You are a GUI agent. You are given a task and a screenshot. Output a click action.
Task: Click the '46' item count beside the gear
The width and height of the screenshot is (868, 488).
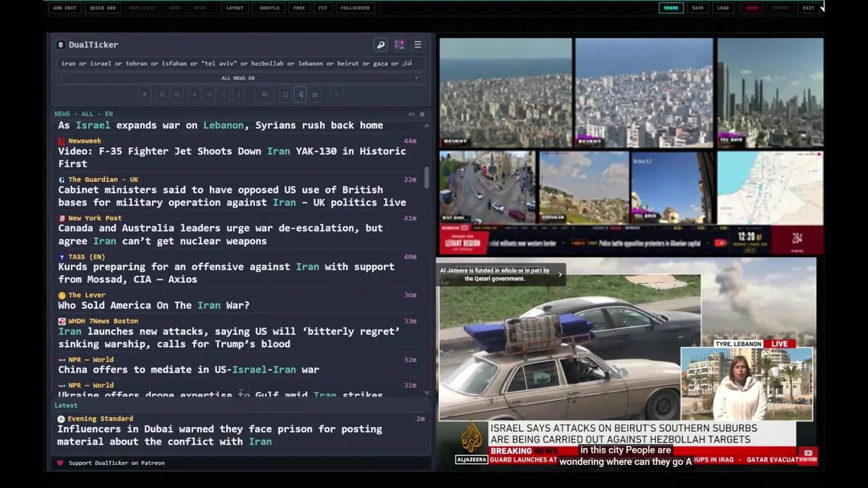411,114
